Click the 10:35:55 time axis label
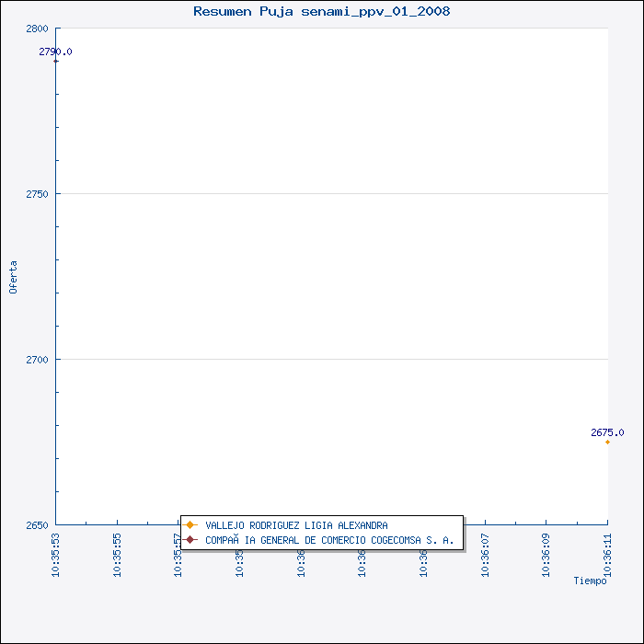This screenshot has width=644, height=644. coord(118,554)
